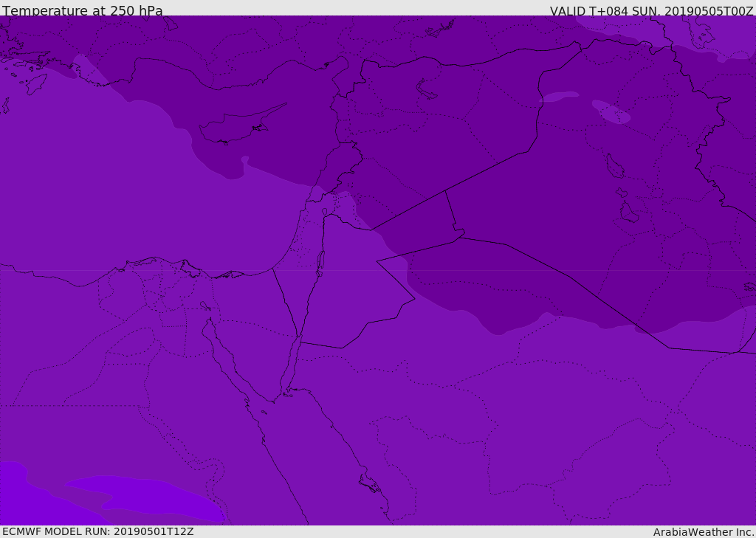Click the 'Temperature at 250 hPa' title text
The image size is (756, 538).
[x=82, y=11]
